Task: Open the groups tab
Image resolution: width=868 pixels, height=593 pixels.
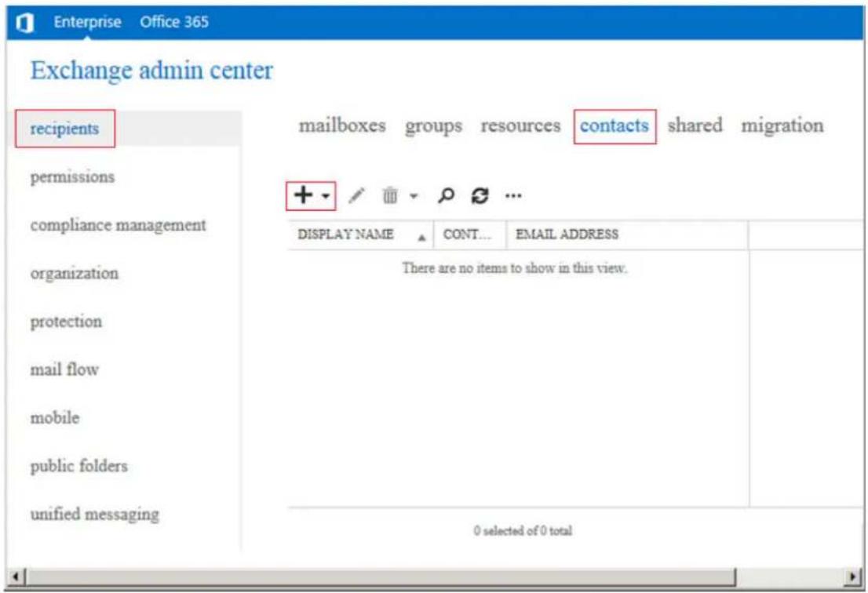Action: pos(433,126)
